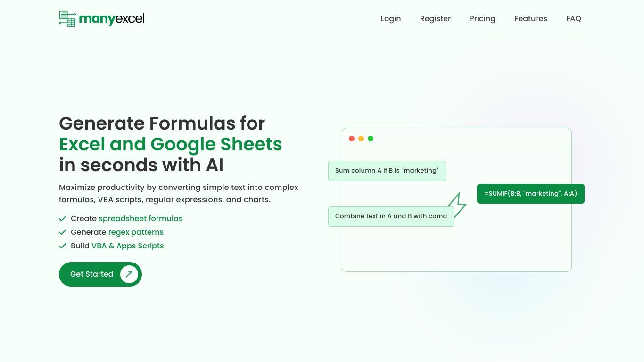Select the "Sum column A if B is marketing" prompt
Screen dimensions: 644x362
tap(387, 171)
